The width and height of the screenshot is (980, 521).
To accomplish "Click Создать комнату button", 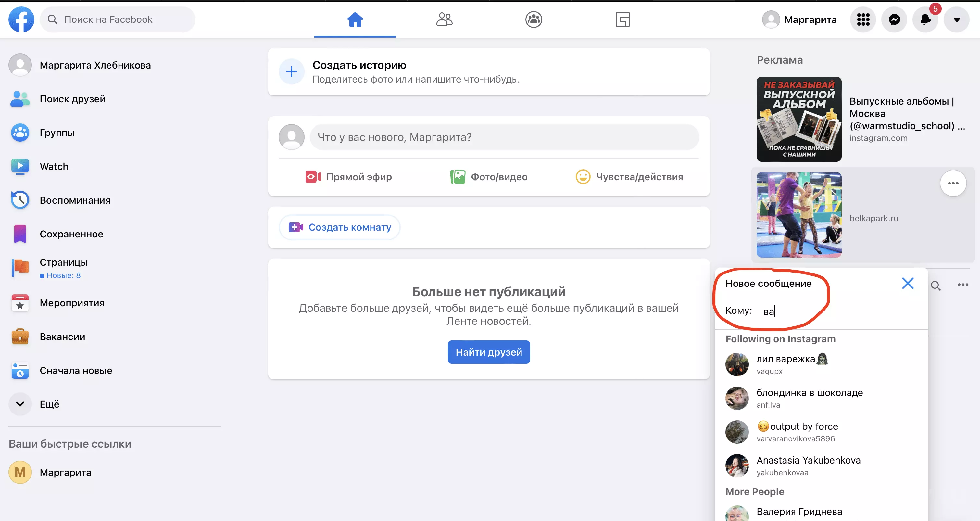I will (x=339, y=228).
